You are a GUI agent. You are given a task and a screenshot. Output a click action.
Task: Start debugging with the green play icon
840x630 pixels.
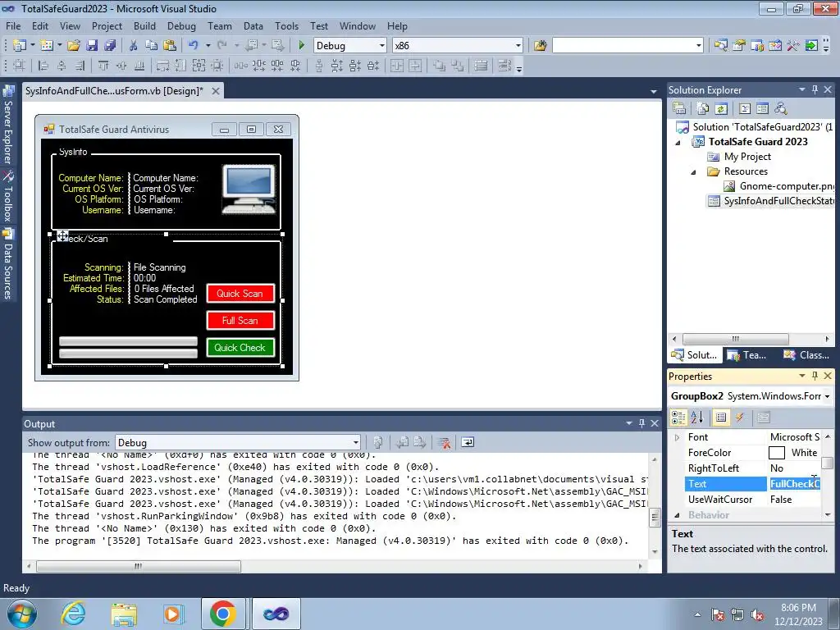(301, 46)
